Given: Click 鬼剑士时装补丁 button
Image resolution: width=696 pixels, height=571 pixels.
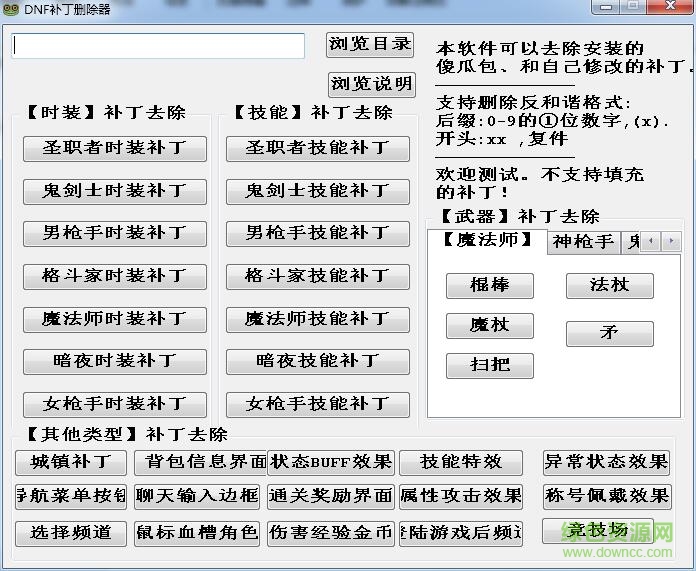Looking at the screenshot, I should click(x=115, y=192).
